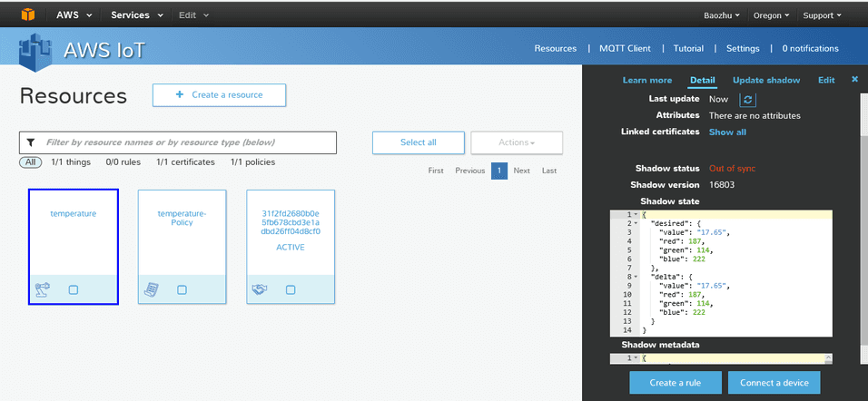Collapse the "delta" block fold arrow
Screen dimensions: 868x401
click(x=636, y=277)
